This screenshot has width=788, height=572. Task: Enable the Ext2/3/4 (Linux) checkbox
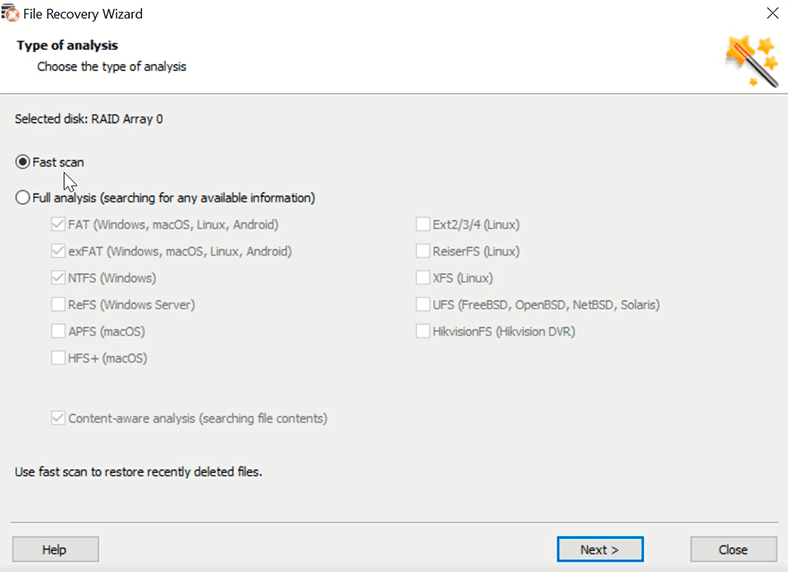423,224
